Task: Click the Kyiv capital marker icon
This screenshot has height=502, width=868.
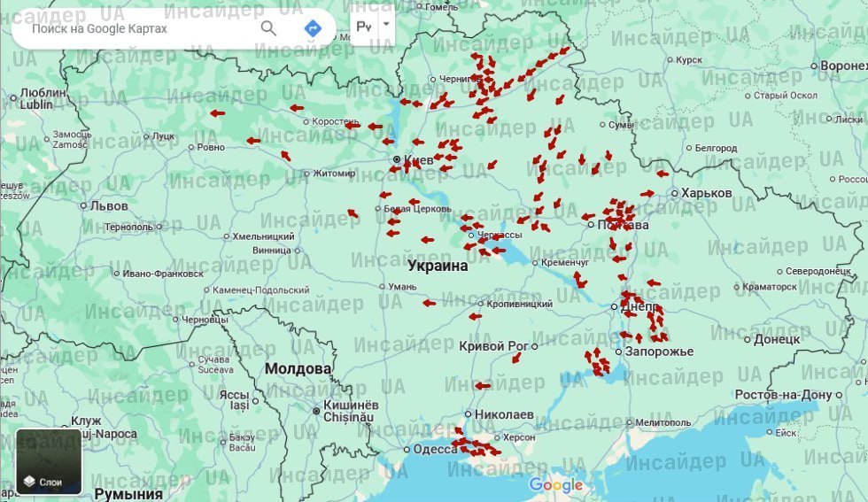Action: (x=398, y=160)
